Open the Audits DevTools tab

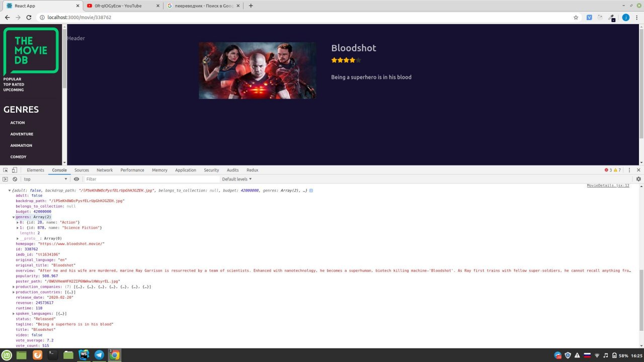(233, 170)
